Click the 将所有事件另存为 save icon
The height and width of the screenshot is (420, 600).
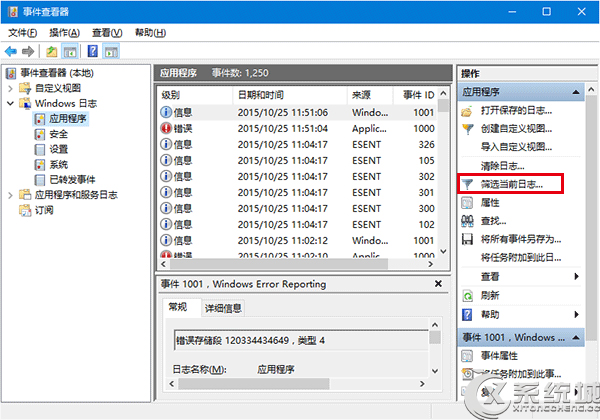point(467,239)
